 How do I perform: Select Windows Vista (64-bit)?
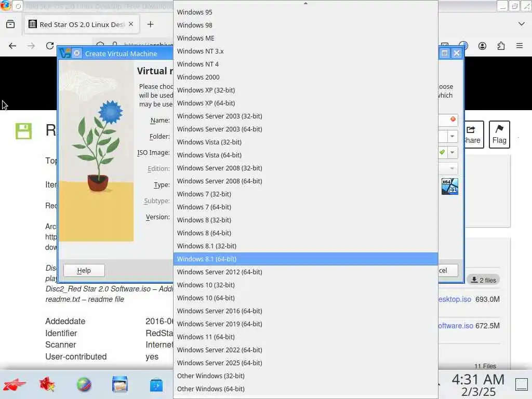point(305,155)
